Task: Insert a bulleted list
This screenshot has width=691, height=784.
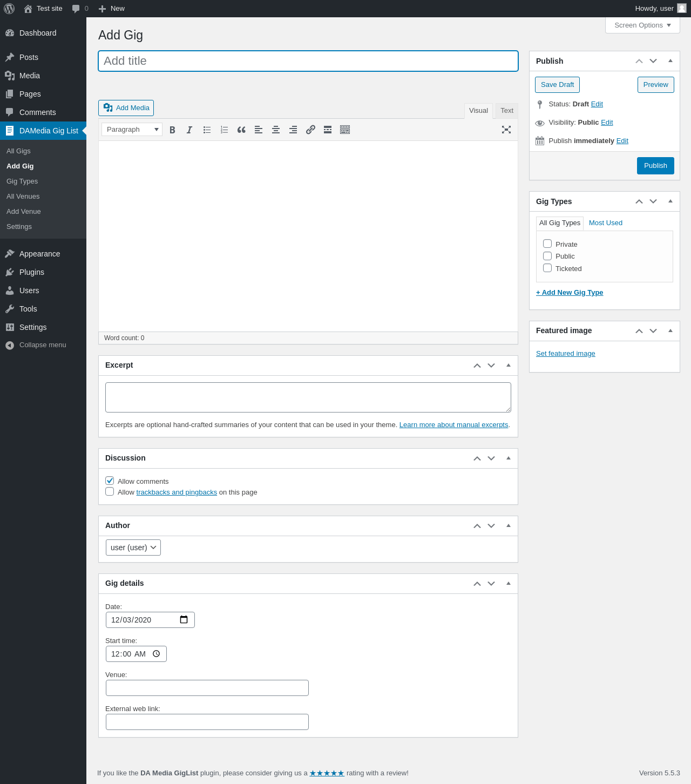Action: pos(207,130)
